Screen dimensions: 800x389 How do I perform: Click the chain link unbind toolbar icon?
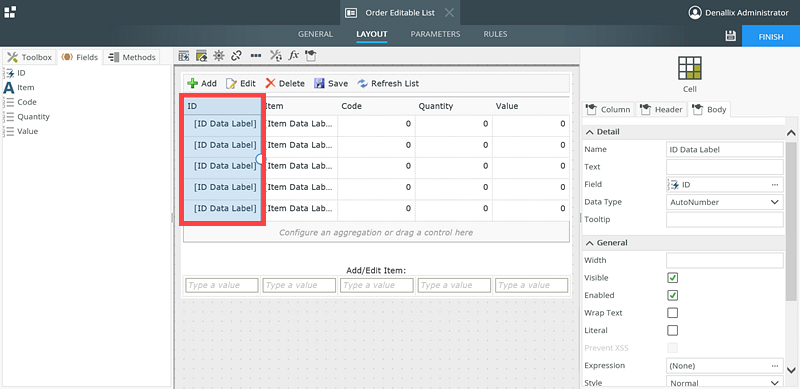pos(236,56)
